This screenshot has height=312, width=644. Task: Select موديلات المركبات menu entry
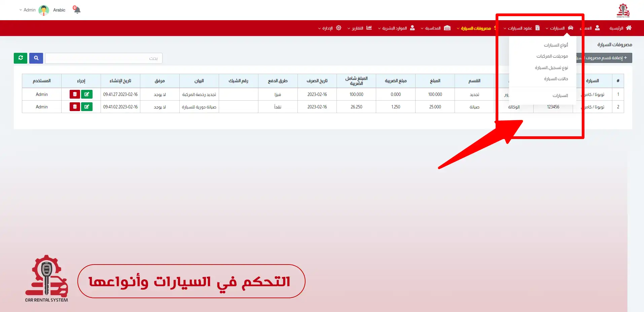click(x=552, y=56)
